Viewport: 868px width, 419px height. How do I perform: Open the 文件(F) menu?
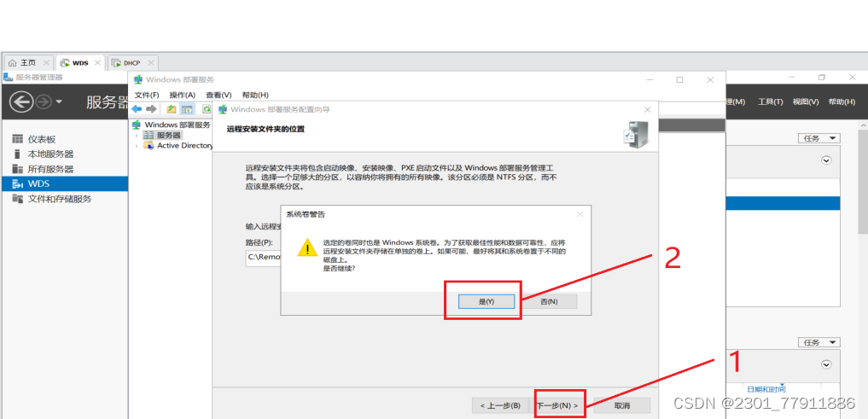pyautogui.click(x=147, y=96)
